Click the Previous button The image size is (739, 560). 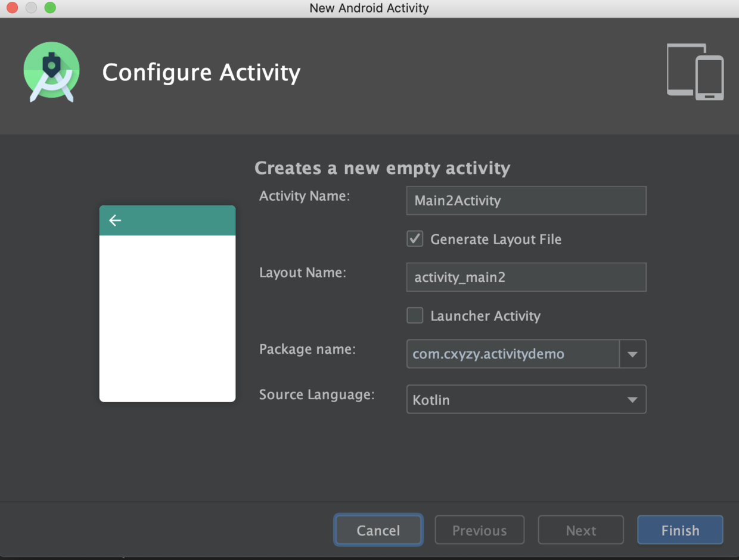(479, 530)
